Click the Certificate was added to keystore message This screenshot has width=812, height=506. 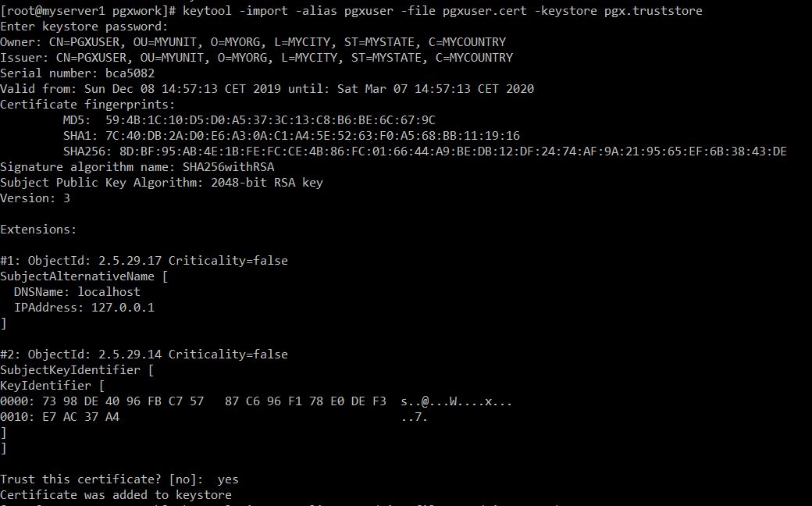116,494
